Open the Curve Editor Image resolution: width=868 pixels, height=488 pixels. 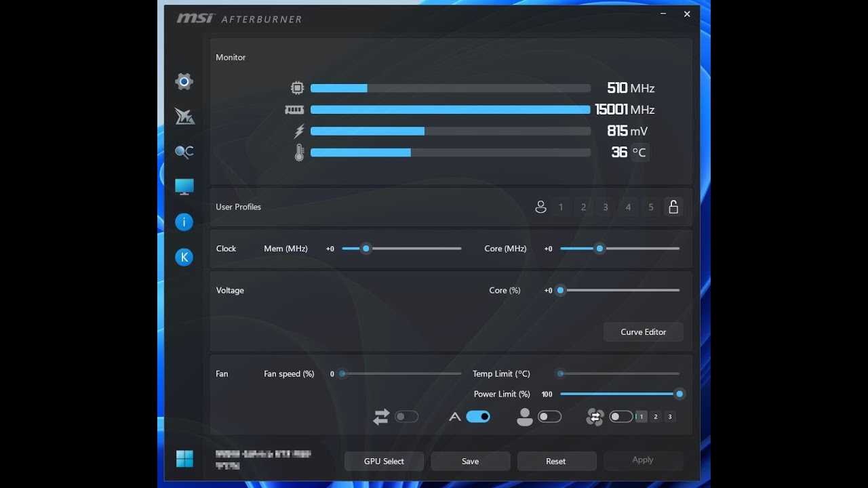click(644, 332)
